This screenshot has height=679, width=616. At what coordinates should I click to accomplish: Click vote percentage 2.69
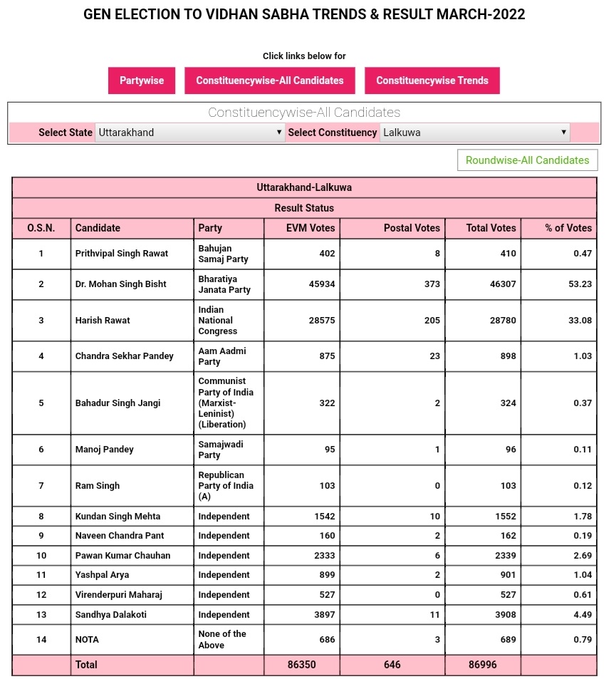point(583,556)
